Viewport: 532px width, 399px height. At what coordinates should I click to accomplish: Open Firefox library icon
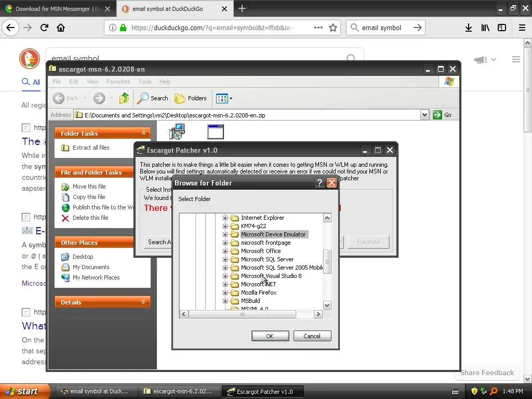coord(485,28)
